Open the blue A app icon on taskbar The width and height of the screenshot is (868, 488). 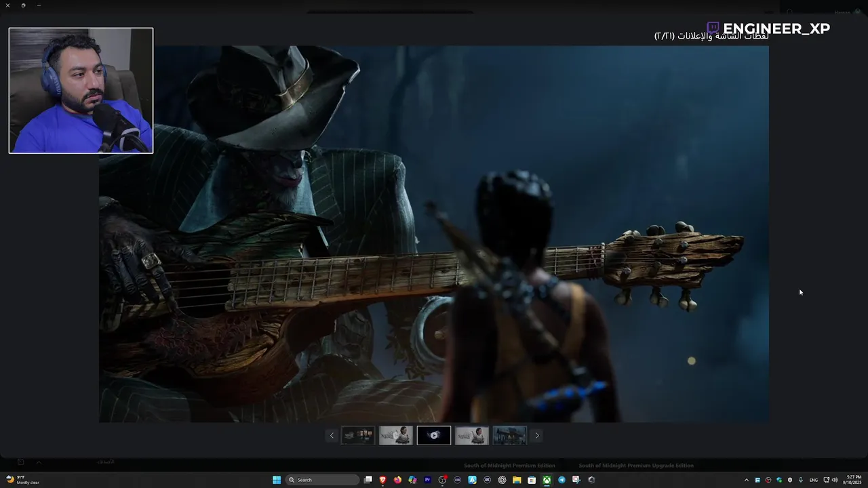[472, 480]
